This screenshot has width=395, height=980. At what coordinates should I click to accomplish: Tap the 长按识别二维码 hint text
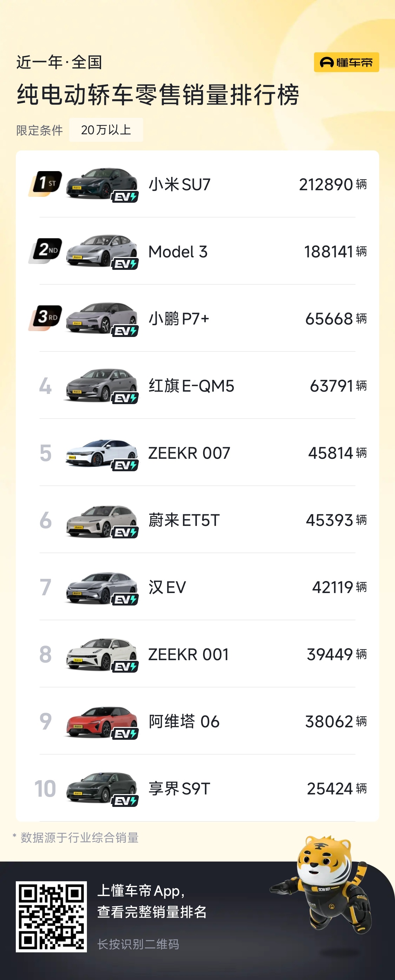(x=138, y=944)
